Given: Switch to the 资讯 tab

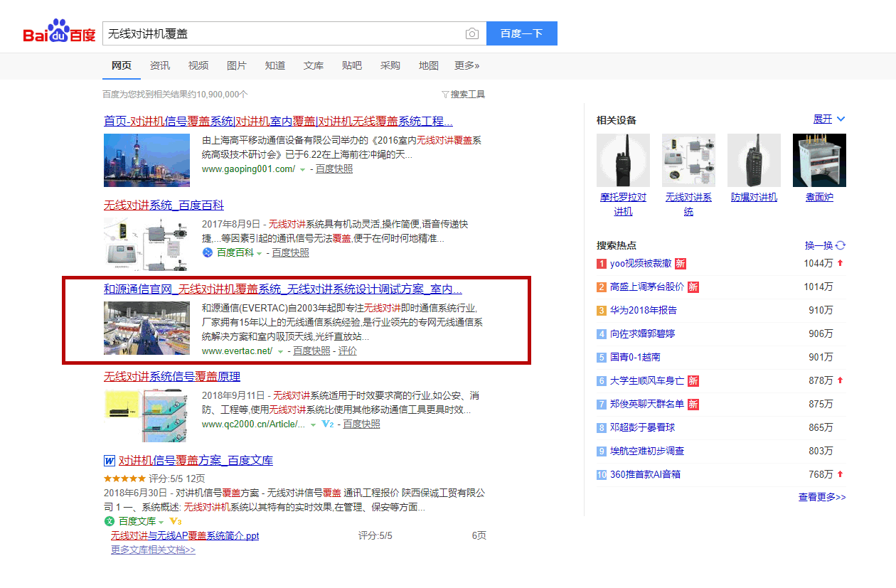Looking at the screenshot, I should 160,65.
